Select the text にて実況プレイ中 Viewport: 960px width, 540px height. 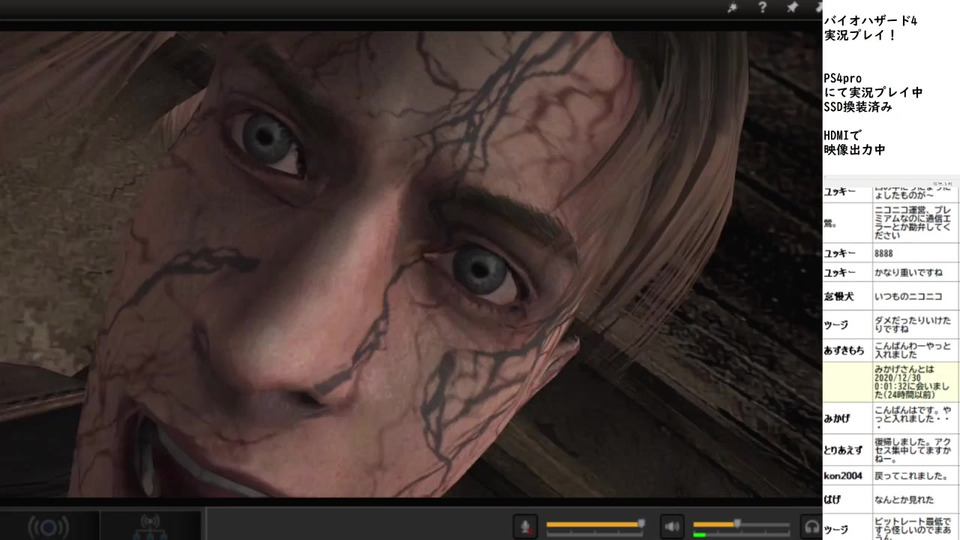coord(873,92)
